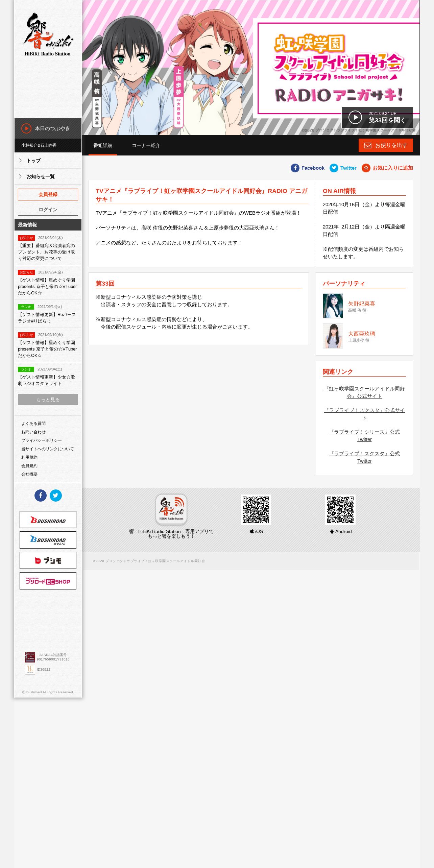Click the HiBiKi Radio Station logo
The width and height of the screenshot is (434, 868).
click(48, 34)
